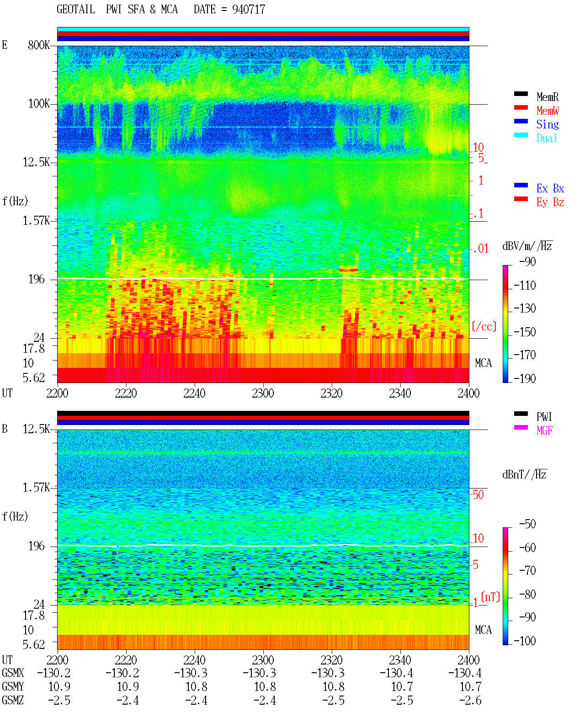Image resolution: width=585 pixels, height=728 pixels.
Task: Click the cyan Dual legend swatch
Action: coord(521,135)
